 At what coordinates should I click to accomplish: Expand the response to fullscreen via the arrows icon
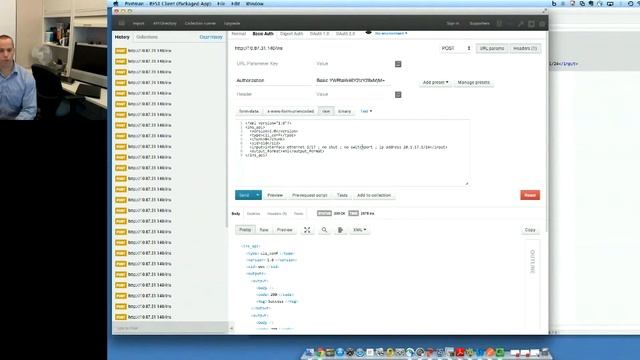307,230
